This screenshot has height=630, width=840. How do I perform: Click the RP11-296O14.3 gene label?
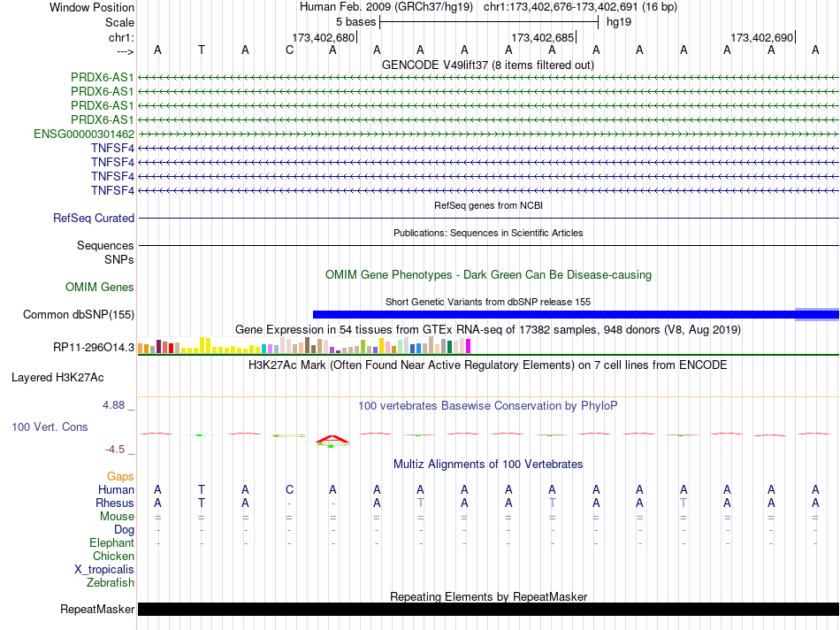[94, 348]
